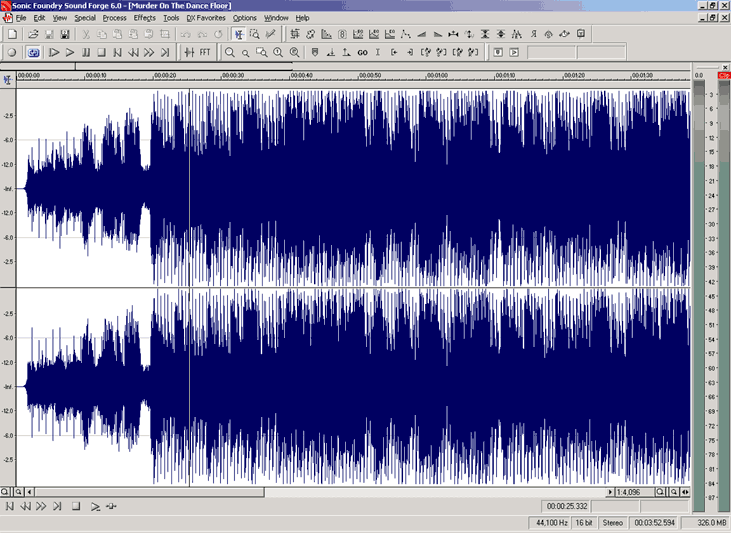The height and width of the screenshot is (533, 731).
Task: Click the trim/crop icon left of FFT
Action: click(x=189, y=53)
